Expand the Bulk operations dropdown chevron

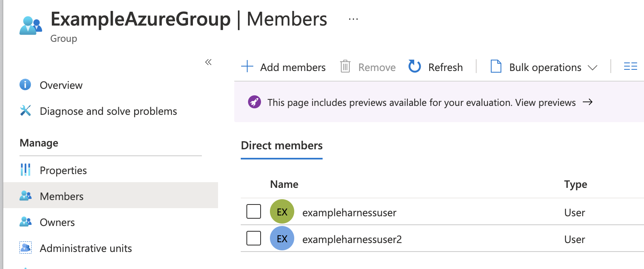coord(593,67)
